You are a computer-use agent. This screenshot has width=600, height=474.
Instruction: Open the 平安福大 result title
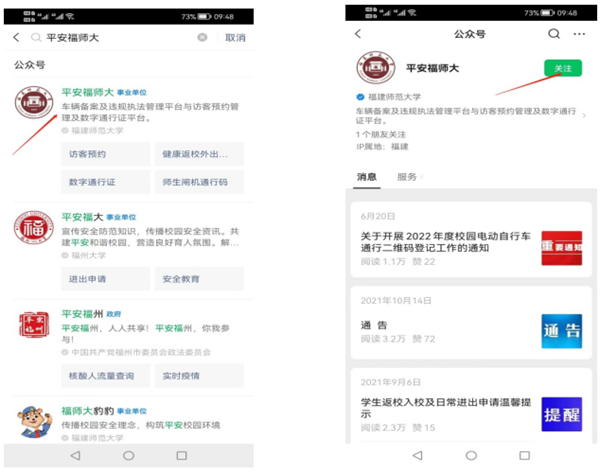tap(82, 217)
